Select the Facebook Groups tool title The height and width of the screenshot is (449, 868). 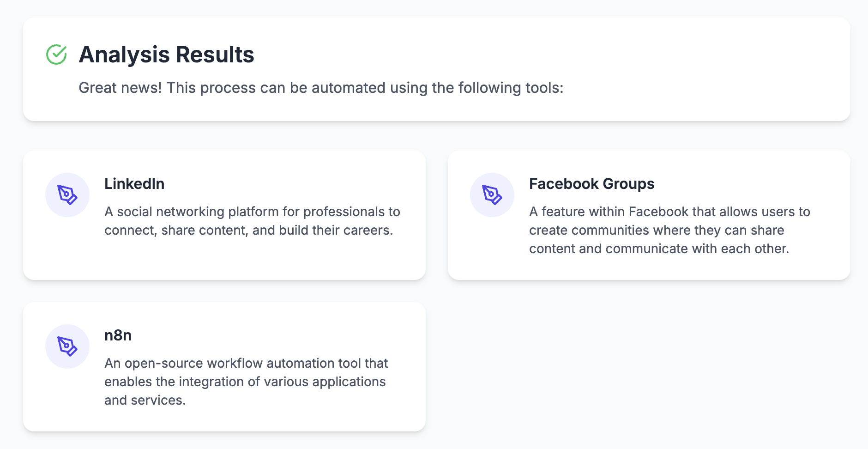click(591, 184)
